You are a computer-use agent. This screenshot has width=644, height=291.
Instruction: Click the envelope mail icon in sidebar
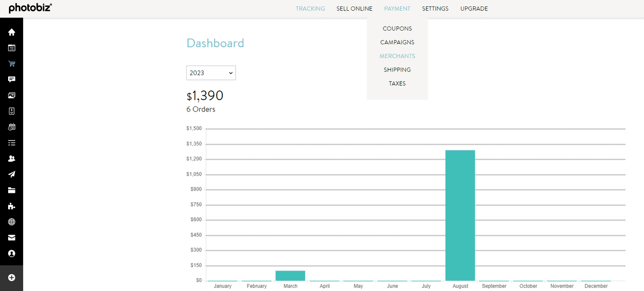coord(12,238)
